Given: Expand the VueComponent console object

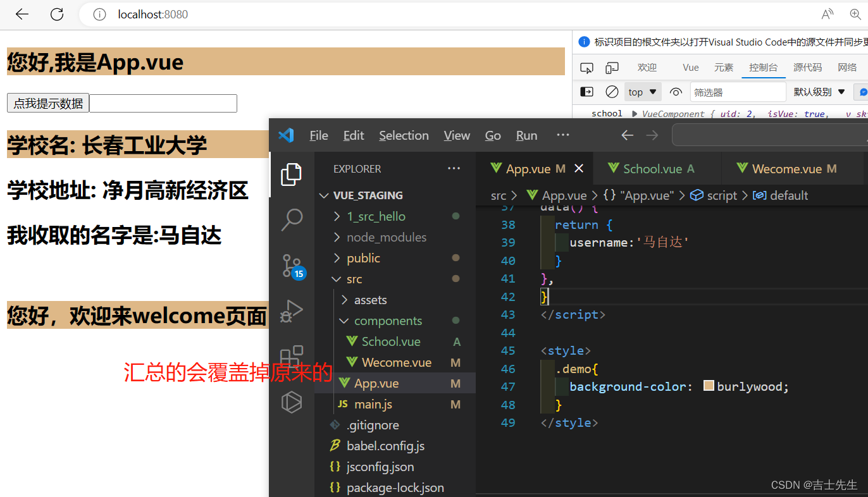Looking at the screenshot, I should pyautogui.click(x=635, y=114).
